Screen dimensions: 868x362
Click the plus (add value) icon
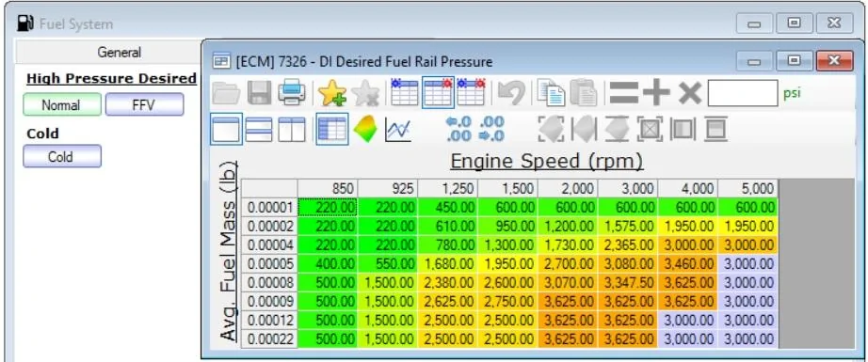[656, 93]
